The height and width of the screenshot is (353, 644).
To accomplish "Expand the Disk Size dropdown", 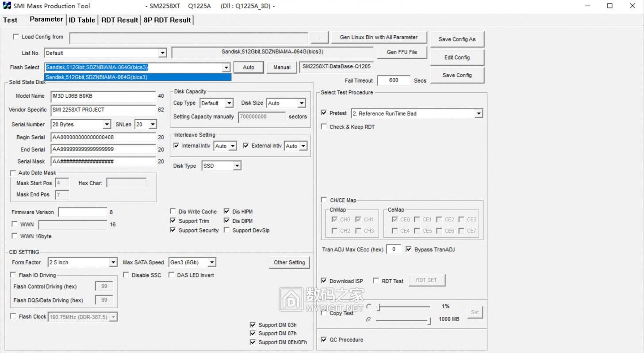I will [x=302, y=103].
